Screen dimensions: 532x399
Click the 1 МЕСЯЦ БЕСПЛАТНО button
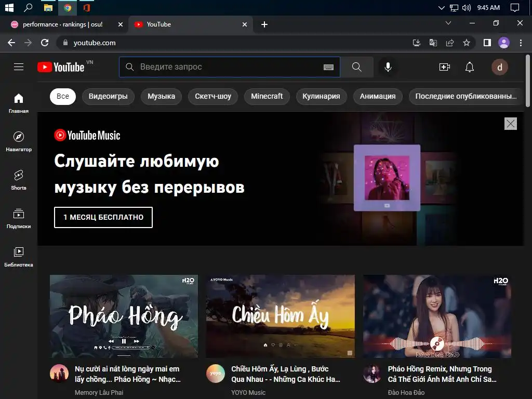pos(103,217)
